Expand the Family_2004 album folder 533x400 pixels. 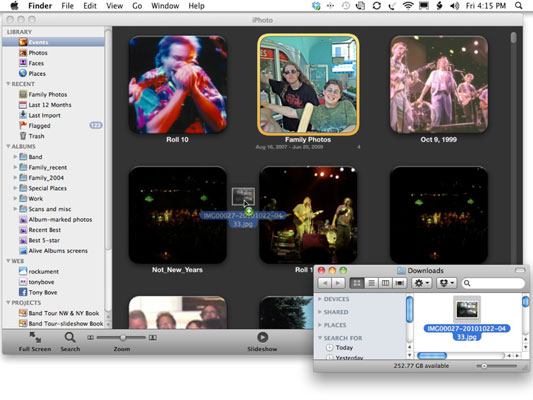point(15,178)
